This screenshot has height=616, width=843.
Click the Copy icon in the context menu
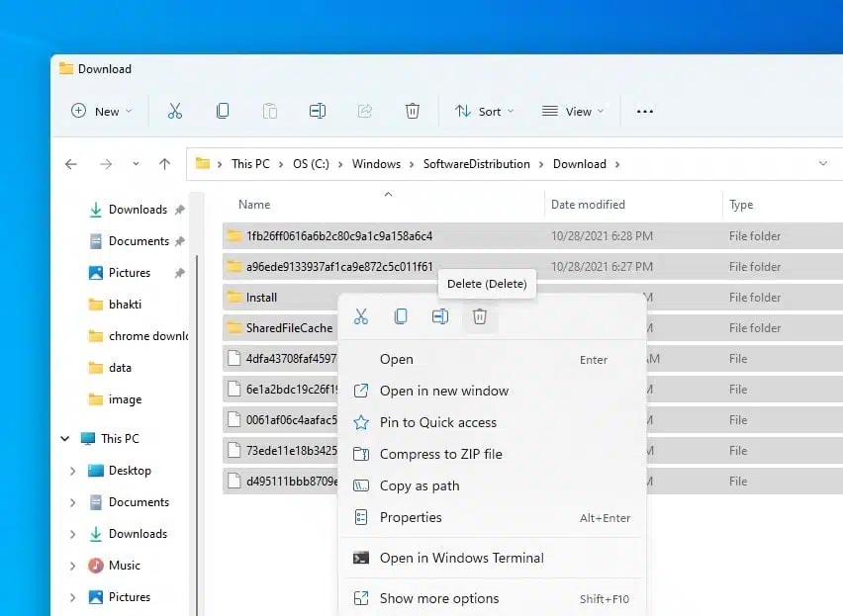tap(401, 316)
